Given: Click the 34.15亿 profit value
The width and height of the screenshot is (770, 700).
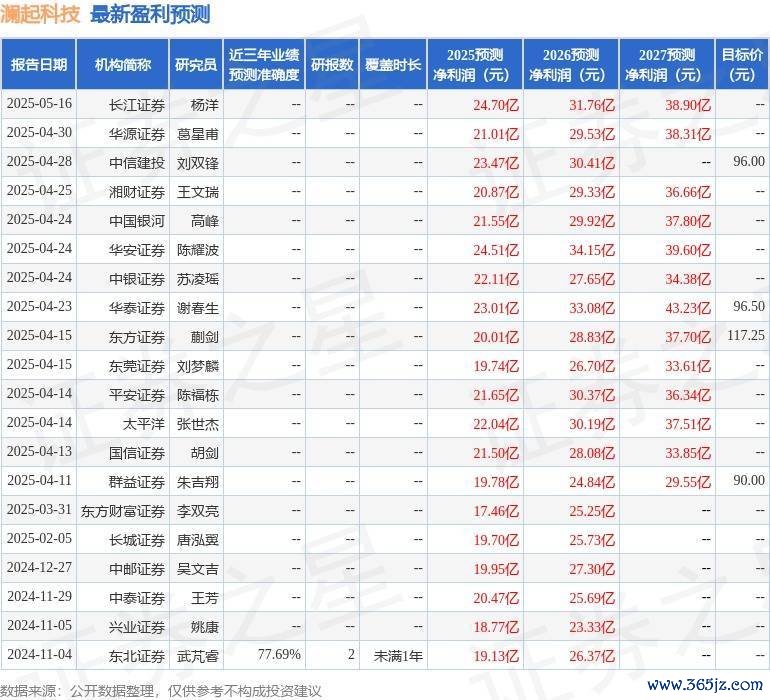Looking at the screenshot, I should point(592,250).
